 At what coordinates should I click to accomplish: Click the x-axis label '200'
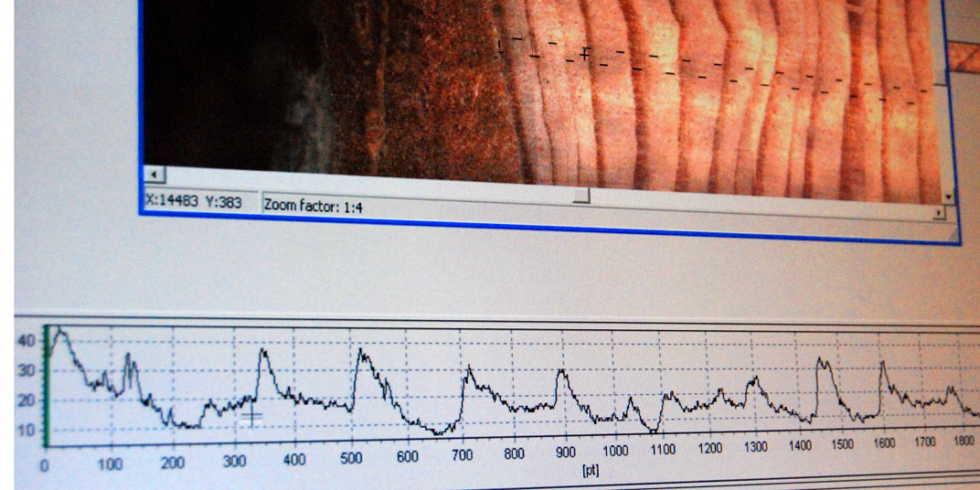(x=173, y=463)
